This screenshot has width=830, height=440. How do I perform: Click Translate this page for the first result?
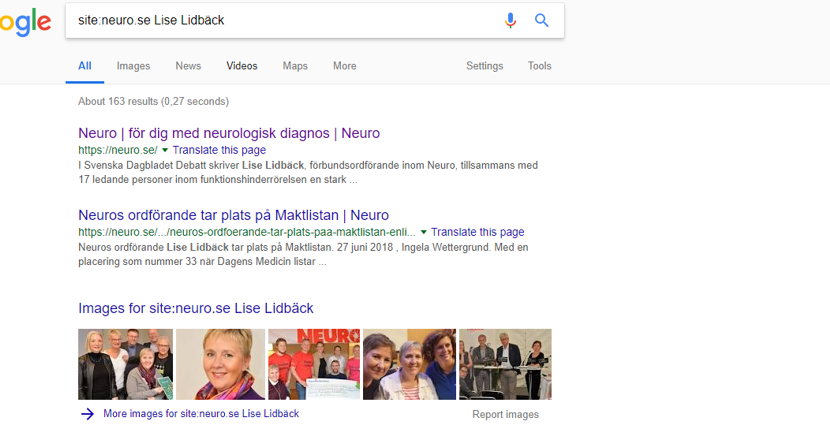pos(219,150)
